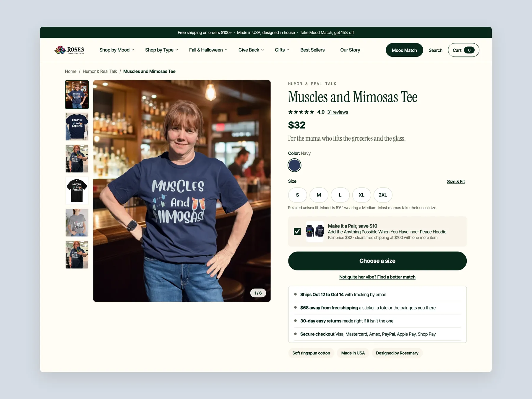Open the Our Story page
The width and height of the screenshot is (532, 399).
[x=350, y=50]
